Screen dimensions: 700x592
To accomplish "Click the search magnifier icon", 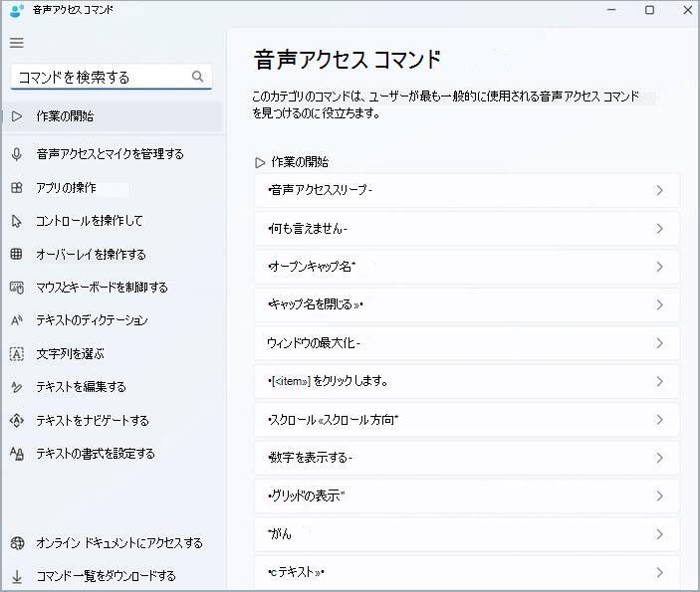I will tap(197, 77).
